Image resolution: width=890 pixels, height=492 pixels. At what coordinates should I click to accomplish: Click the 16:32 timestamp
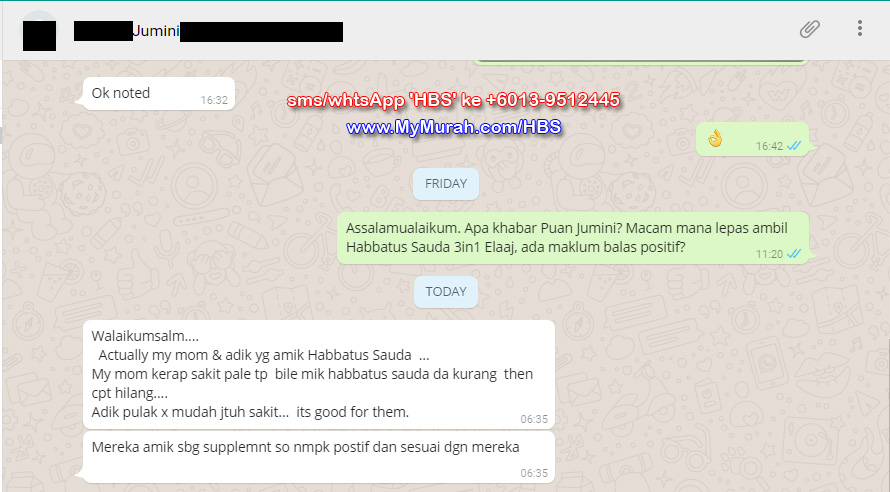click(x=214, y=100)
